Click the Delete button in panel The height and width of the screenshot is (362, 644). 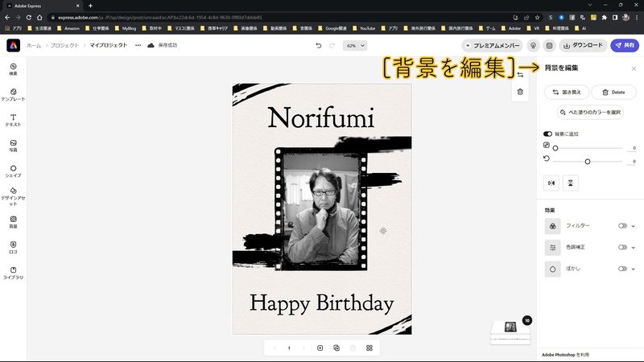(x=613, y=93)
